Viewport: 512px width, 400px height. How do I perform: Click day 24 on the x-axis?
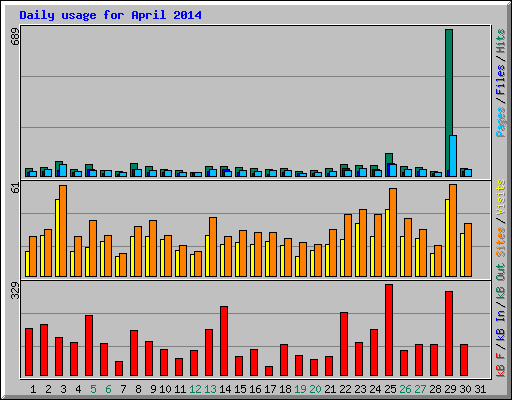coord(375,389)
